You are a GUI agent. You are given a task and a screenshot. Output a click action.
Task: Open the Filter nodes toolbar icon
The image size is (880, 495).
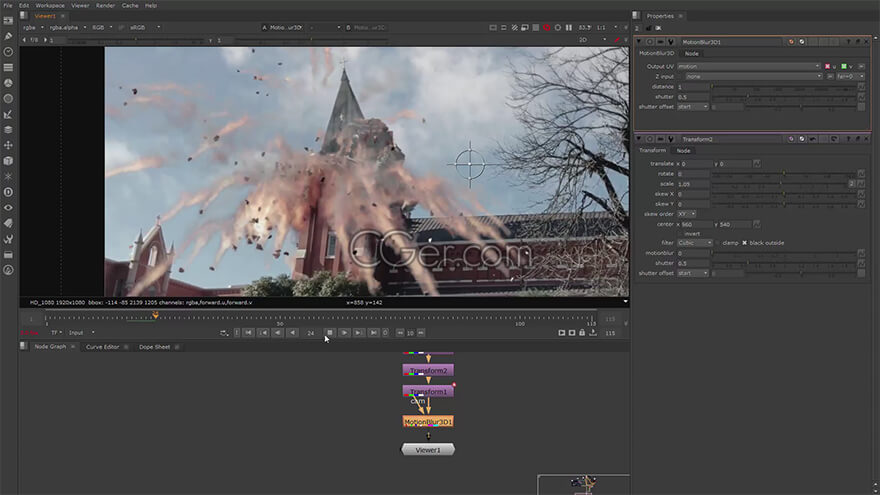8,99
